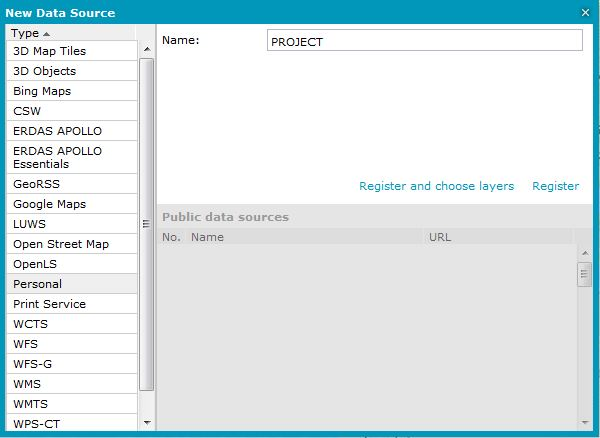
Task: Click the type list scroll up arrow
Action: tap(147, 49)
